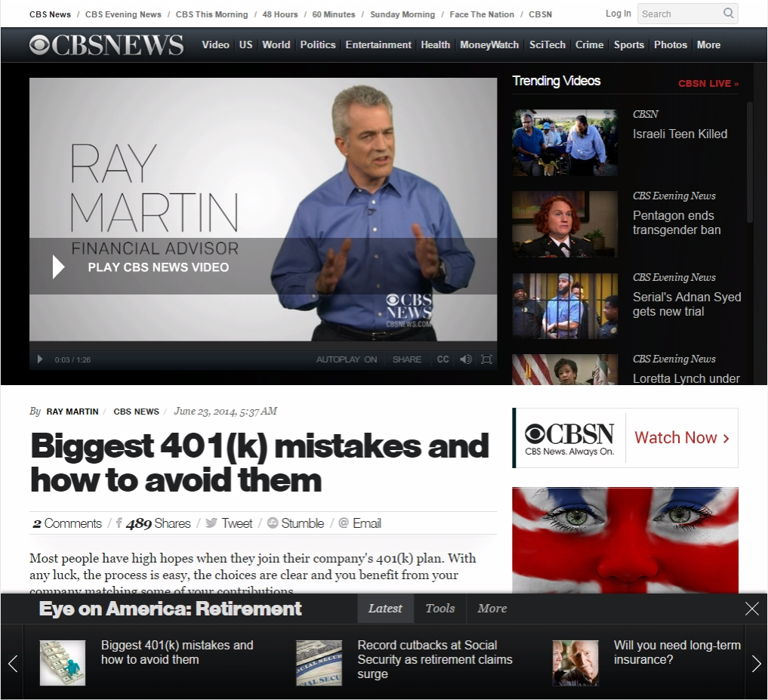Open the Video section in the main navigation
768x700 pixels.
tap(215, 45)
